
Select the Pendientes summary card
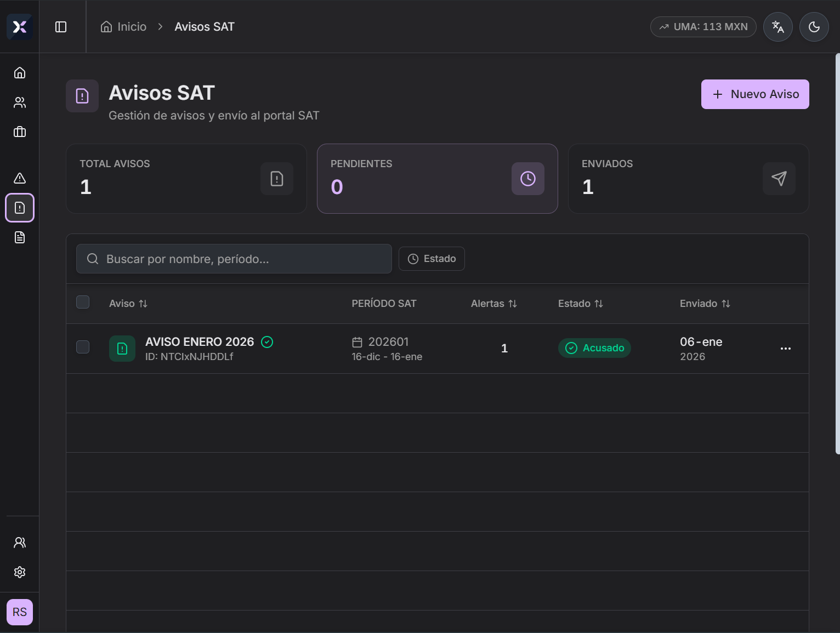(437, 179)
